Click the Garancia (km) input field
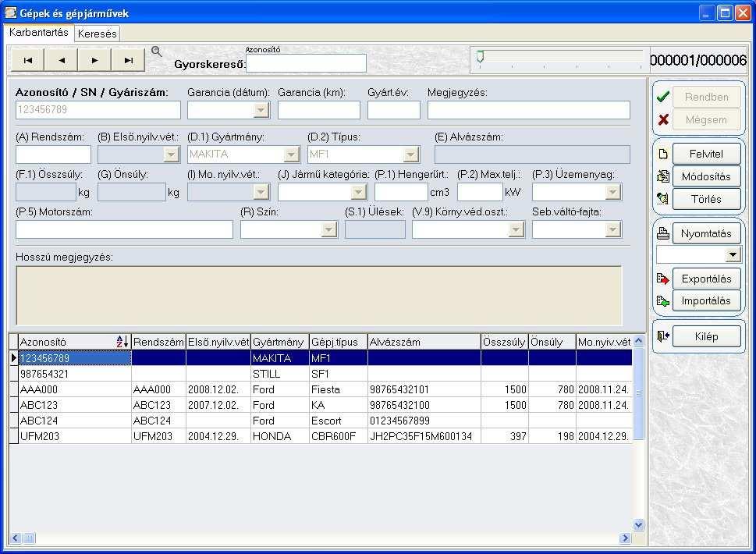Screen dimensions: 756x554 coord(318,110)
